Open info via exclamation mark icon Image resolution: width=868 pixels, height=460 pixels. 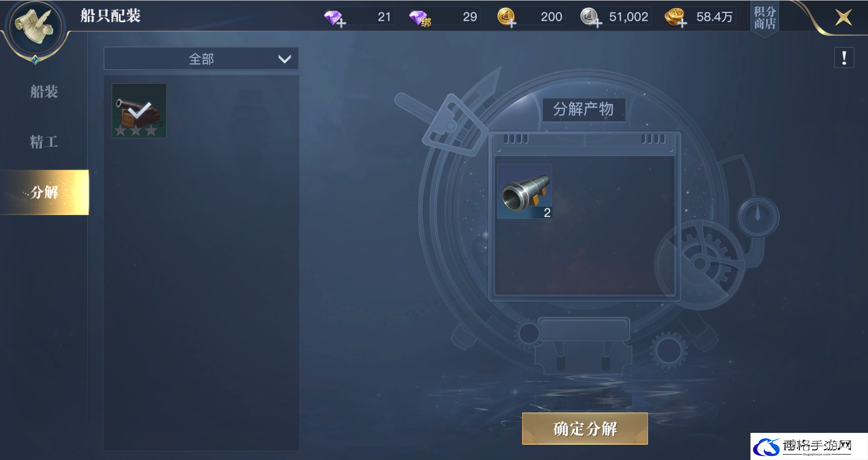(844, 58)
